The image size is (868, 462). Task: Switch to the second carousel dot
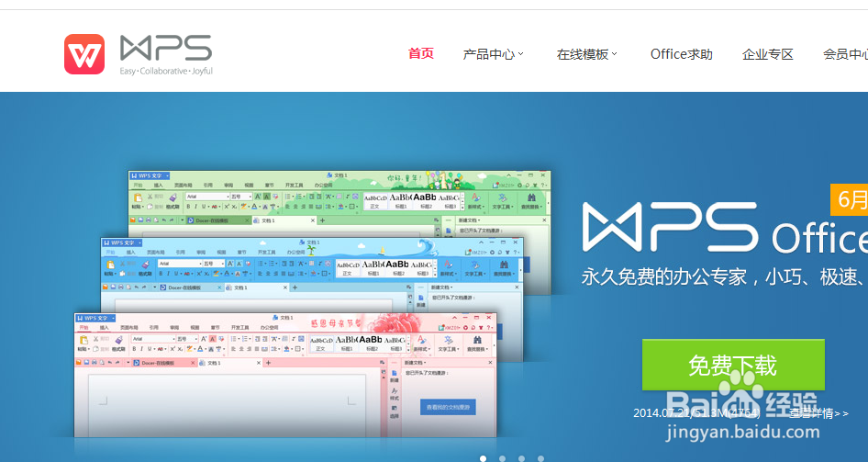[x=502, y=458]
